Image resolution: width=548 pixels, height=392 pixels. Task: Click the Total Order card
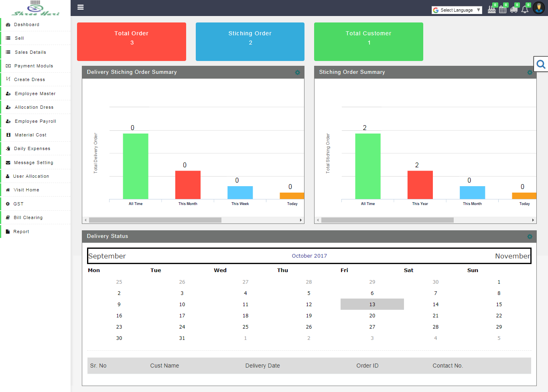click(131, 41)
